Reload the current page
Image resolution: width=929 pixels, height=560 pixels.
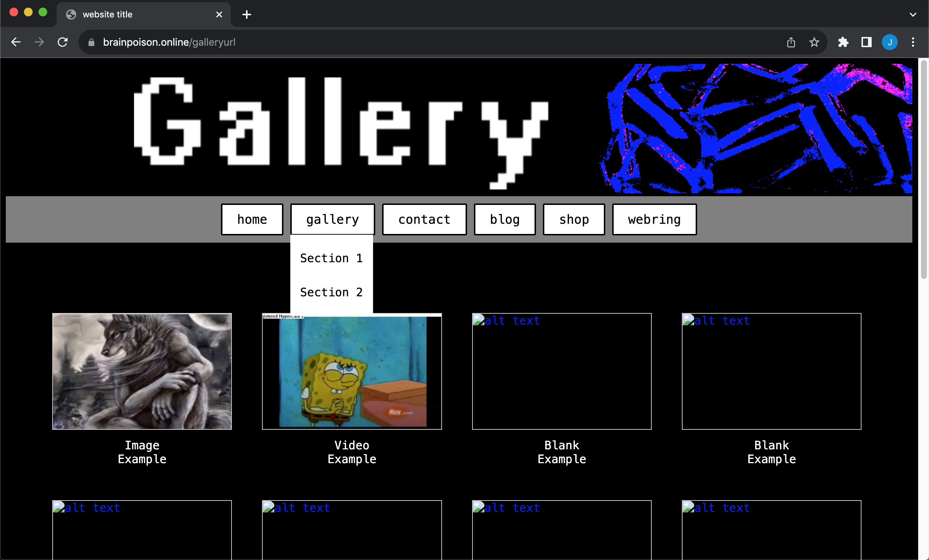tap(62, 42)
